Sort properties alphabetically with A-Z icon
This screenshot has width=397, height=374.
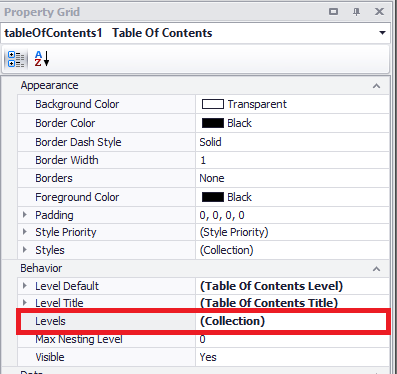pyautogui.click(x=42, y=59)
